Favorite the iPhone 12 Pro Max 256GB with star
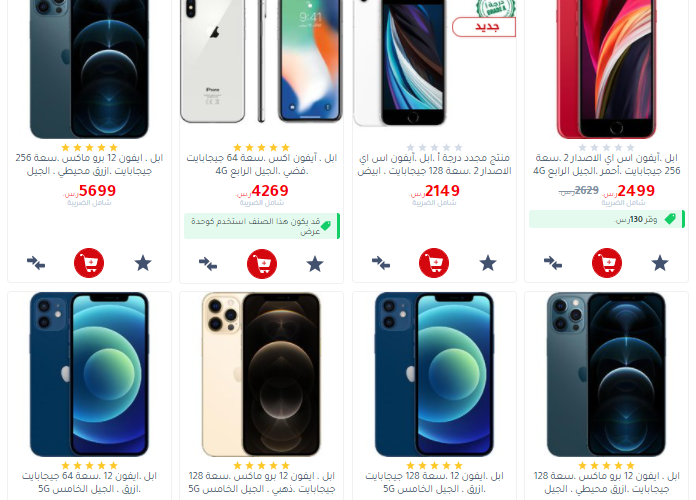 (x=143, y=263)
